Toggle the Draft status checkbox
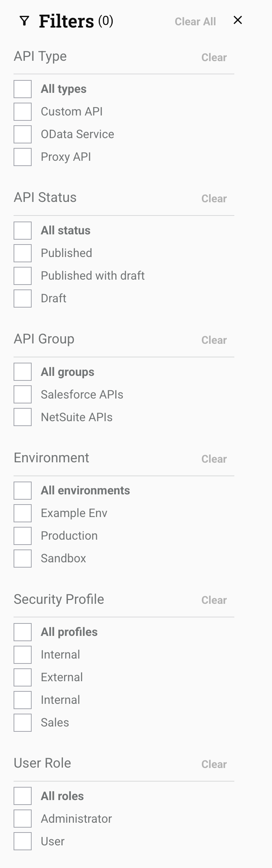This screenshot has width=272, height=868. [23, 299]
